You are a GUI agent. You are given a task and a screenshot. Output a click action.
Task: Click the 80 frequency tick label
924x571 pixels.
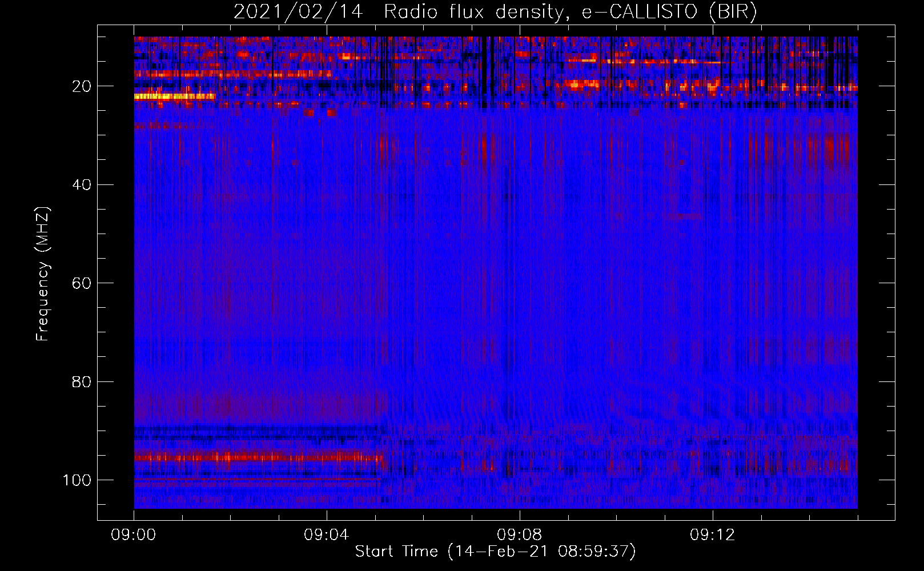82,381
